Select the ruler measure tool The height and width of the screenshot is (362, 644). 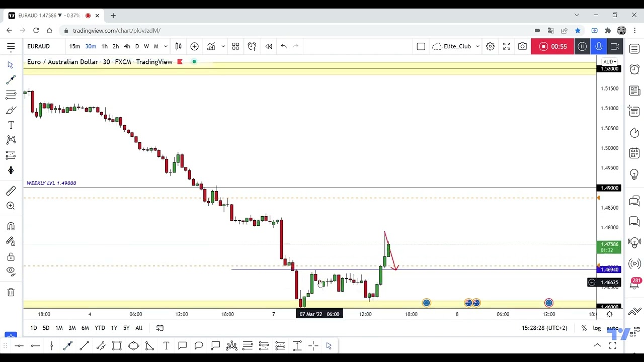(11, 191)
